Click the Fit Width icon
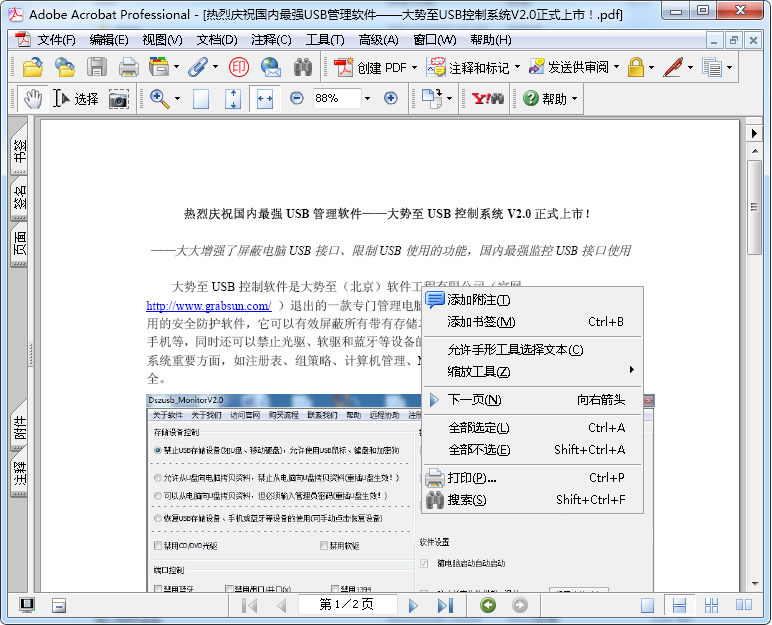This screenshot has width=772, height=625. [265, 99]
